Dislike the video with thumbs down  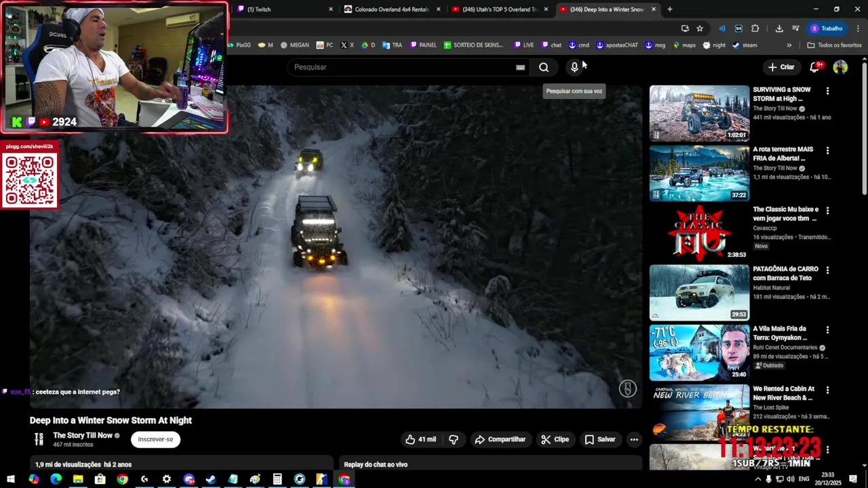[x=454, y=439]
